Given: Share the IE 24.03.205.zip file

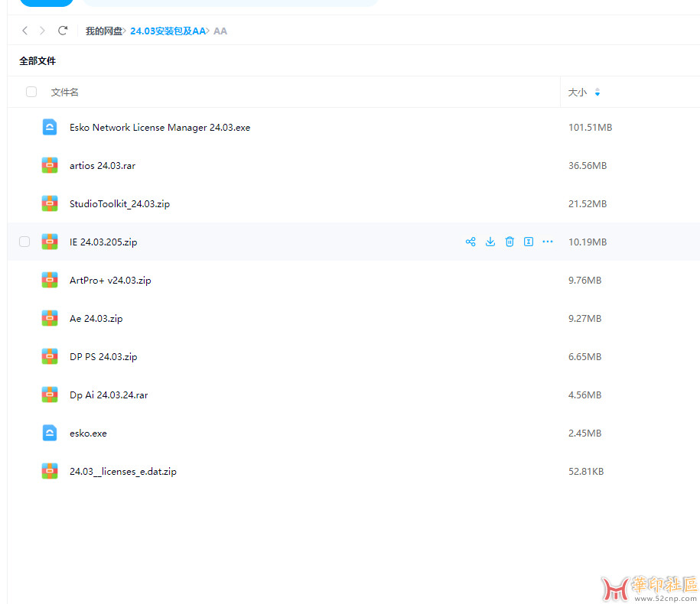Looking at the screenshot, I should [470, 242].
